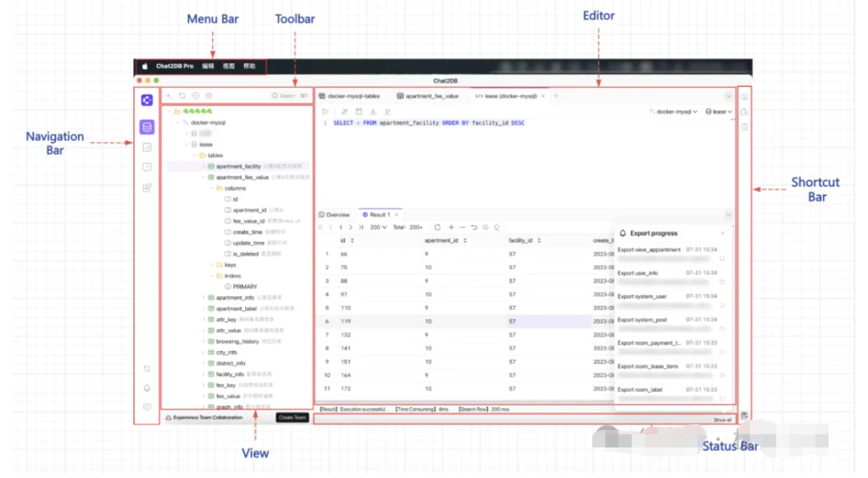Click the locate target icon in tree toolbar
Image resolution: width=868 pixels, height=478 pixels.
tap(195, 96)
